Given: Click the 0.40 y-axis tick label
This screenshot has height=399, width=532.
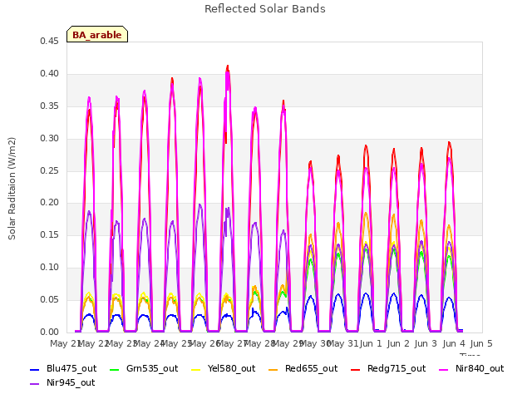Looking at the screenshot, I should click(50, 73).
